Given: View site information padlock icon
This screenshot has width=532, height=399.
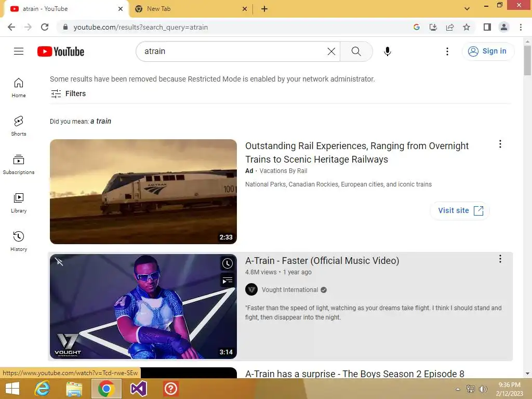Looking at the screenshot, I should pos(65,27).
